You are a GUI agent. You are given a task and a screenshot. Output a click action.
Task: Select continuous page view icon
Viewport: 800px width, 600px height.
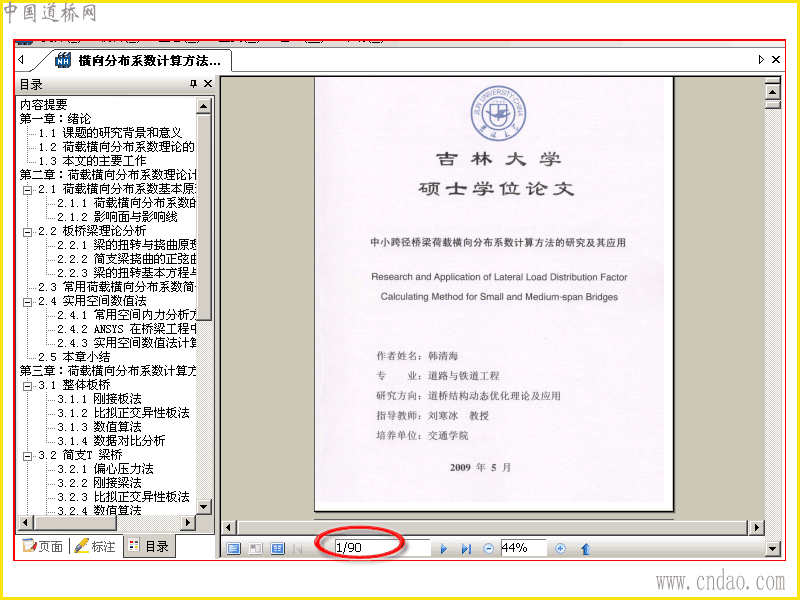[x=277, y=548]
